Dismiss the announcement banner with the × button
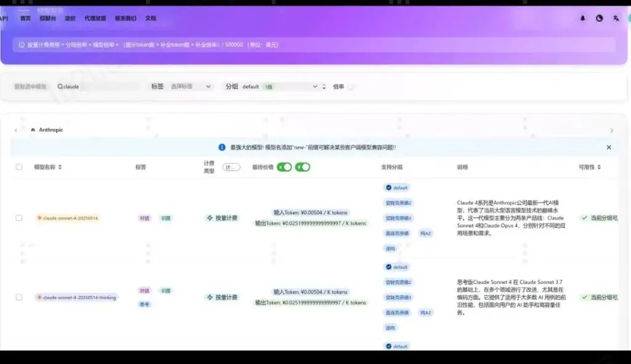Viewport: 631px width, 364px height. click(x=609, y=147)
